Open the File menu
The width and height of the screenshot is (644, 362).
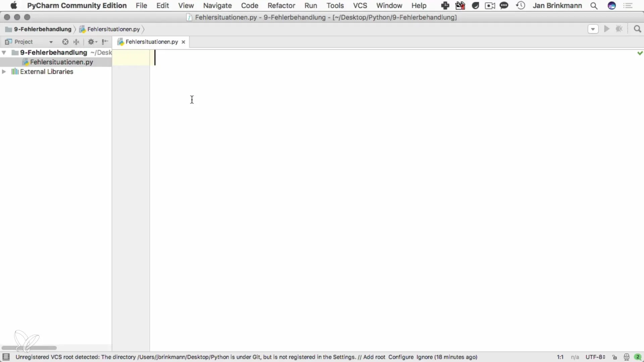[141, 6]
